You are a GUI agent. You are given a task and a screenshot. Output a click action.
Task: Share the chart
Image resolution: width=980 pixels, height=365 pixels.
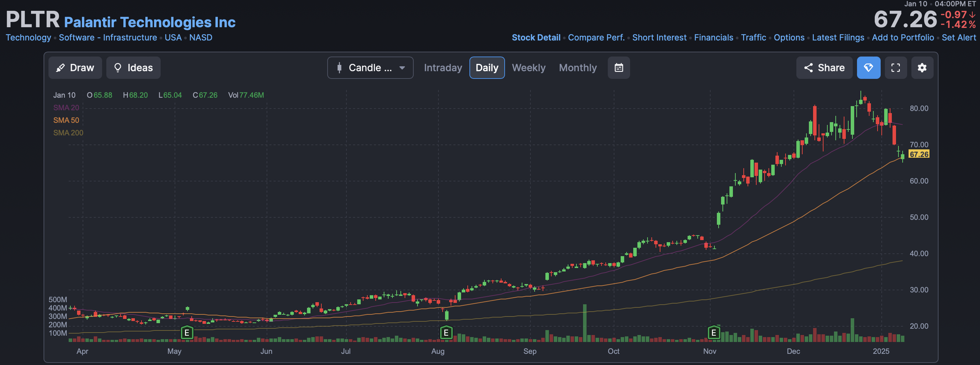click(824, 68)
